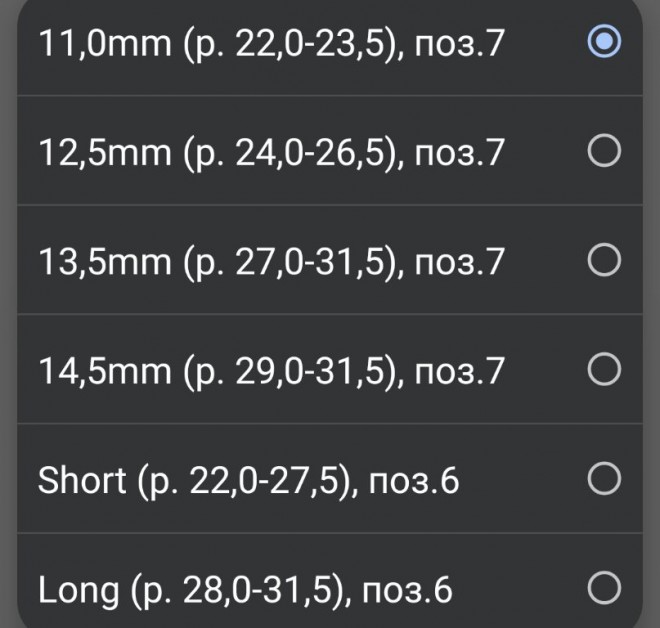Screen dimensions: 660x628
Task: Select the Long option radio button
Action: (x=604, y=589)
